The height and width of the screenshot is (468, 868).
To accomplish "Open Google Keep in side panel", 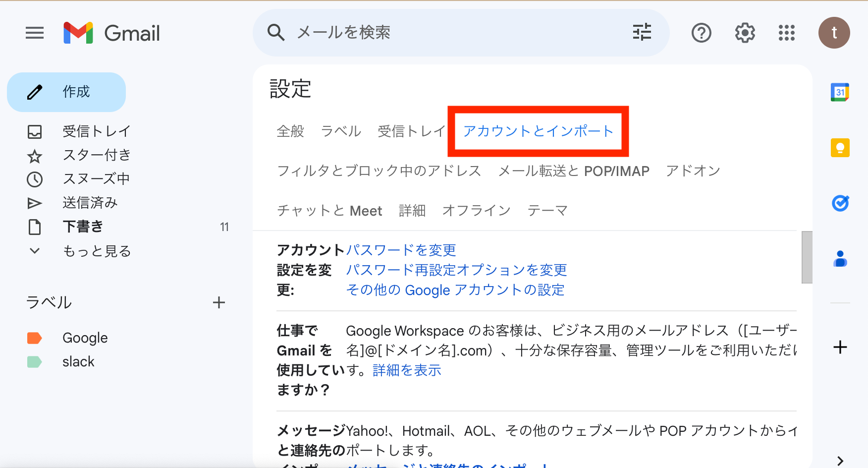I will (x=840, y=148).
